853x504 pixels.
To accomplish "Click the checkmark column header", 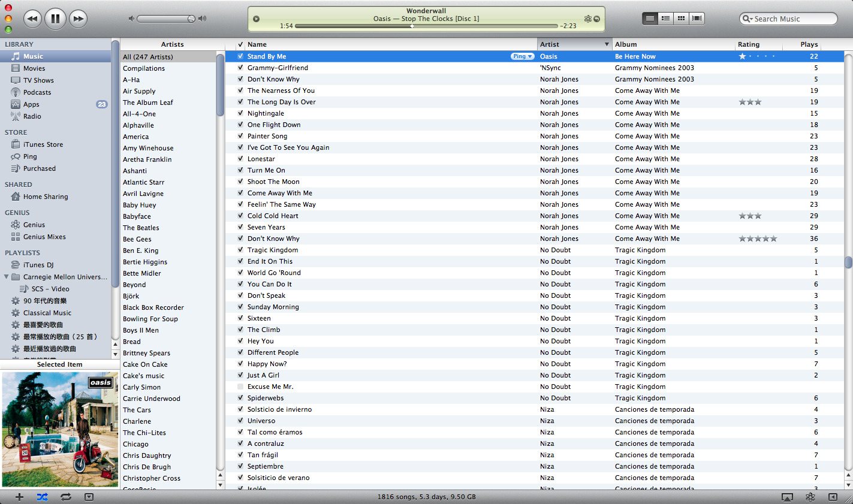I will pos(240,44).
